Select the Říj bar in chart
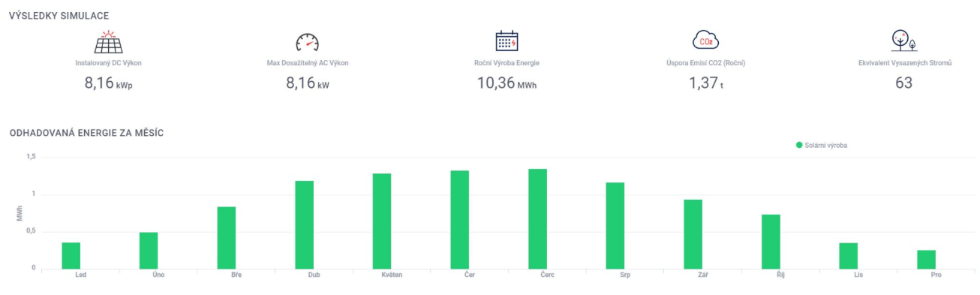The width and height of the screenshot is (980, 295). point(771,241)
